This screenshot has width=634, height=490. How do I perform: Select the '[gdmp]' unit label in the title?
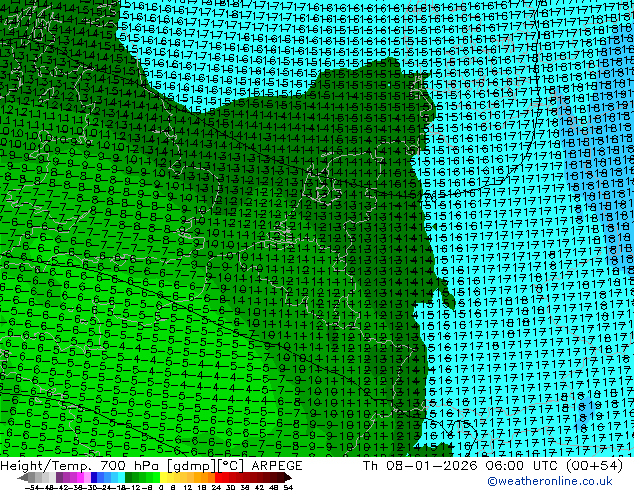pyautogui.click(x=190, y=466)
